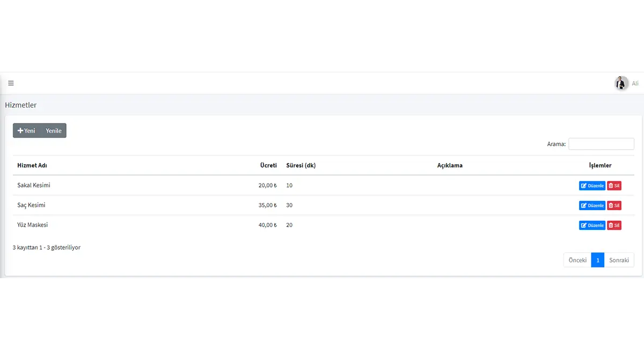Edit the Sakal Kesimi service
Screen dimensions: 644x350
click(592, 186)
